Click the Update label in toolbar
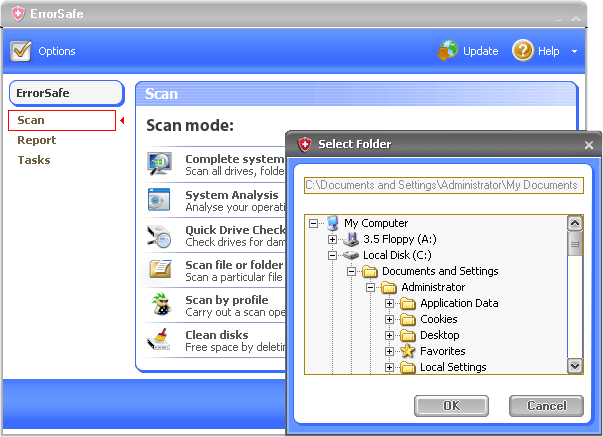Image resolution: width=603 pixels, height=437 pixels. (x=480, y=51)
